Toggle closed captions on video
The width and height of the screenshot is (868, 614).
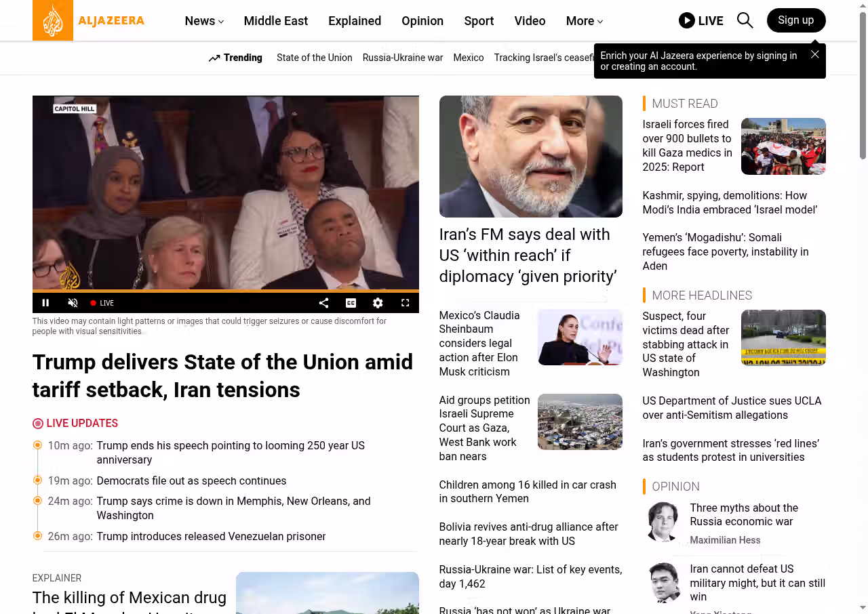coord(351,303)
